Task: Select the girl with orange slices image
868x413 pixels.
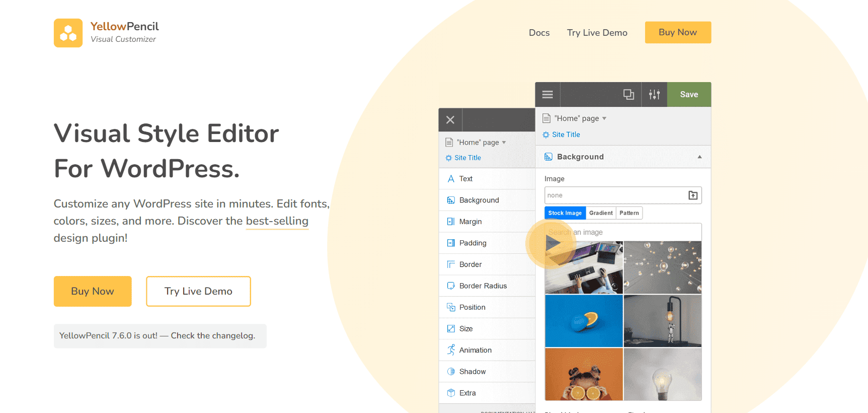Action: pos(584,374)
